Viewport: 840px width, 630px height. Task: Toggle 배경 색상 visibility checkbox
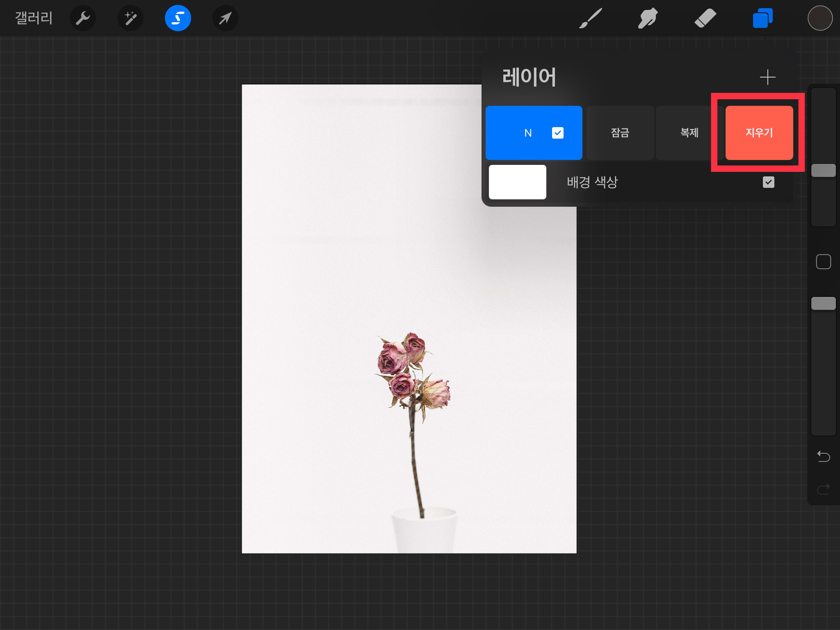[768, 182]
